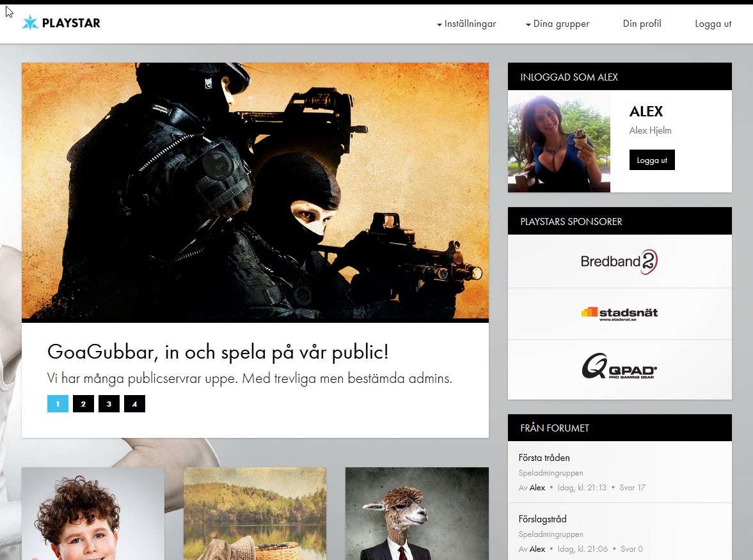Screen dimensions: 753x560
Task: Switch to carousel slide 2
Action: pyautogui.click(x=83, y=403)
